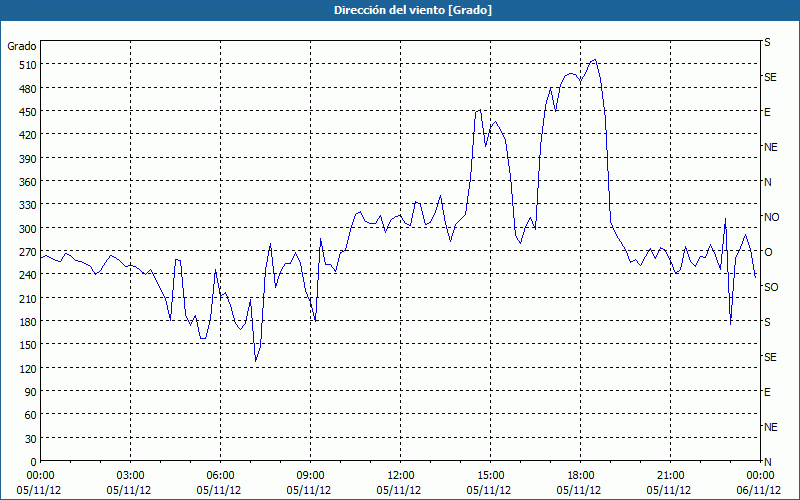Click the 60 tick label on the left axis
Image resolution: width=800 pixels, height=500 pixels.
click(x=31, y=415)
